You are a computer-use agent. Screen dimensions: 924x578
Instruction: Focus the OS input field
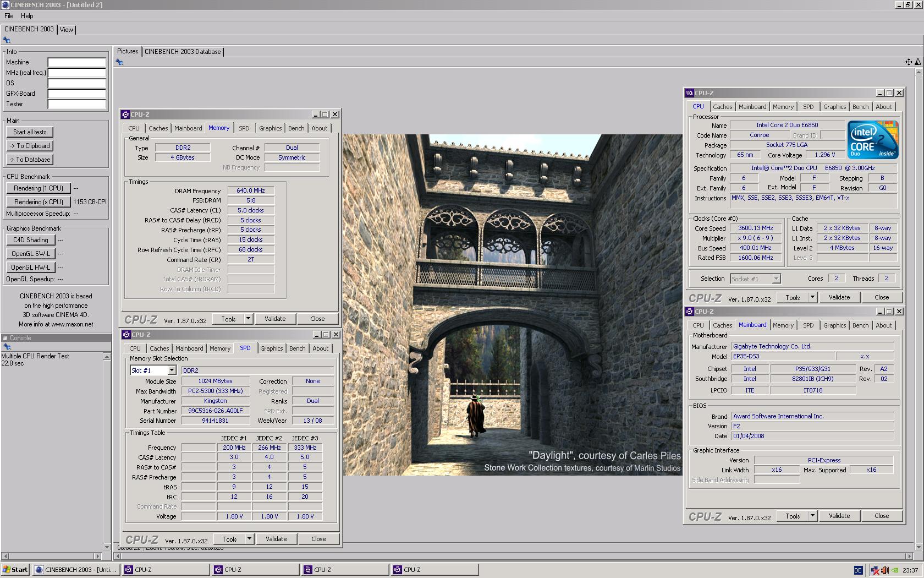76,83
